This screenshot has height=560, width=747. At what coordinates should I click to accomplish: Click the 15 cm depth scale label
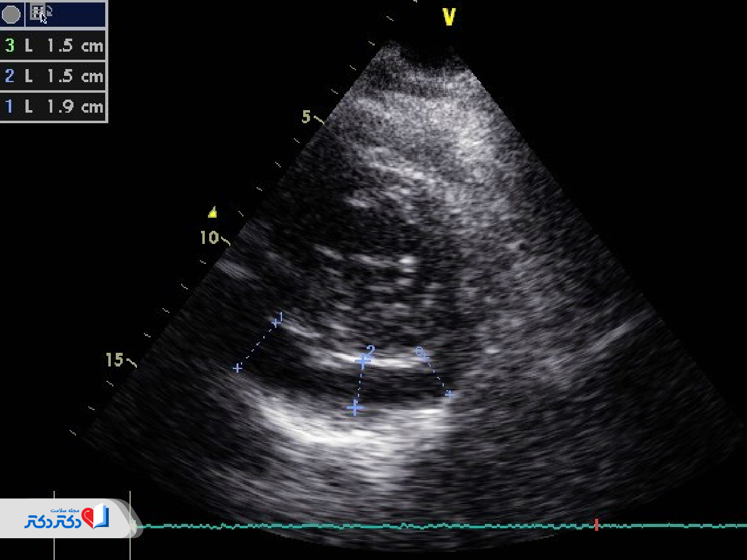[x=114, y=360]
